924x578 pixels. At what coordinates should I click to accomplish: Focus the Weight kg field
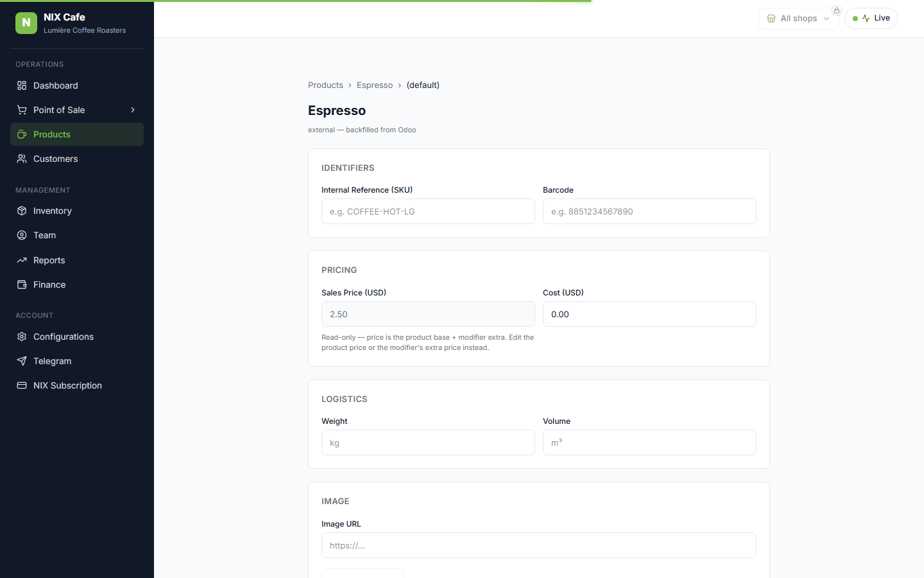tap(428, 442)
